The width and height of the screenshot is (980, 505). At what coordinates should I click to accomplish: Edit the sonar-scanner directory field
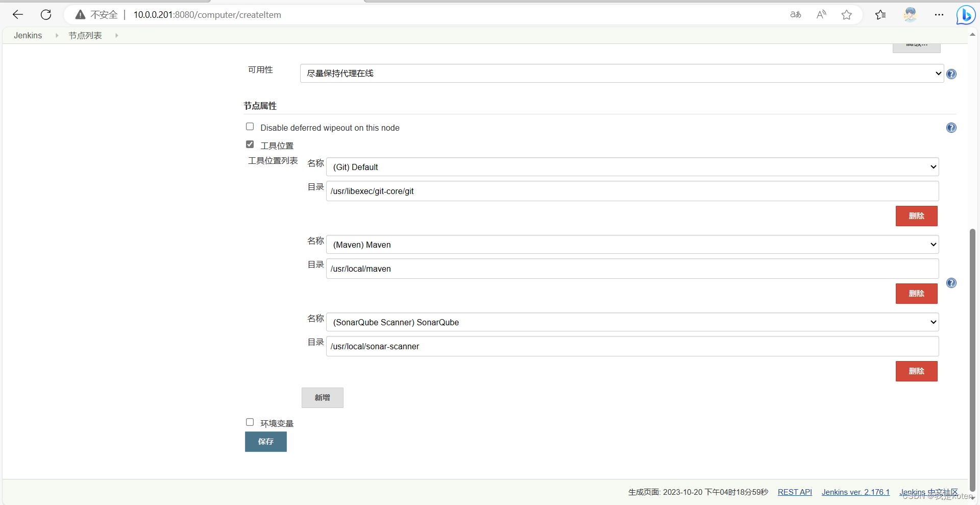632,346
